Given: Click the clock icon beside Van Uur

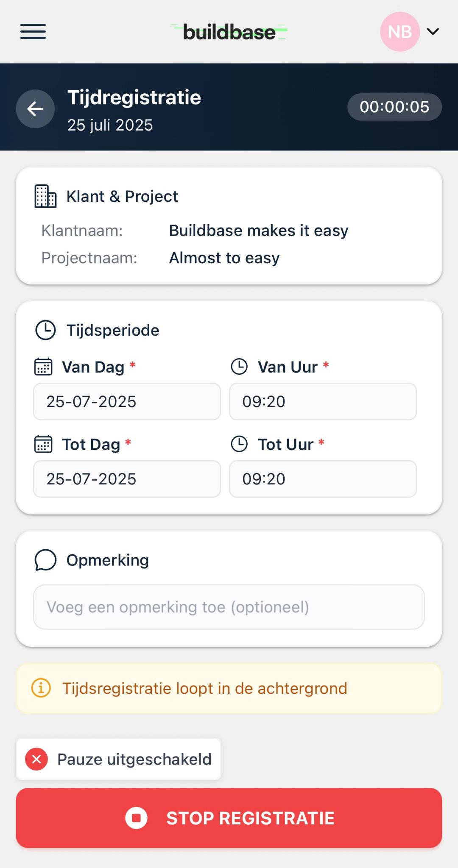Looking at the screenshot, I should (239, 367).
